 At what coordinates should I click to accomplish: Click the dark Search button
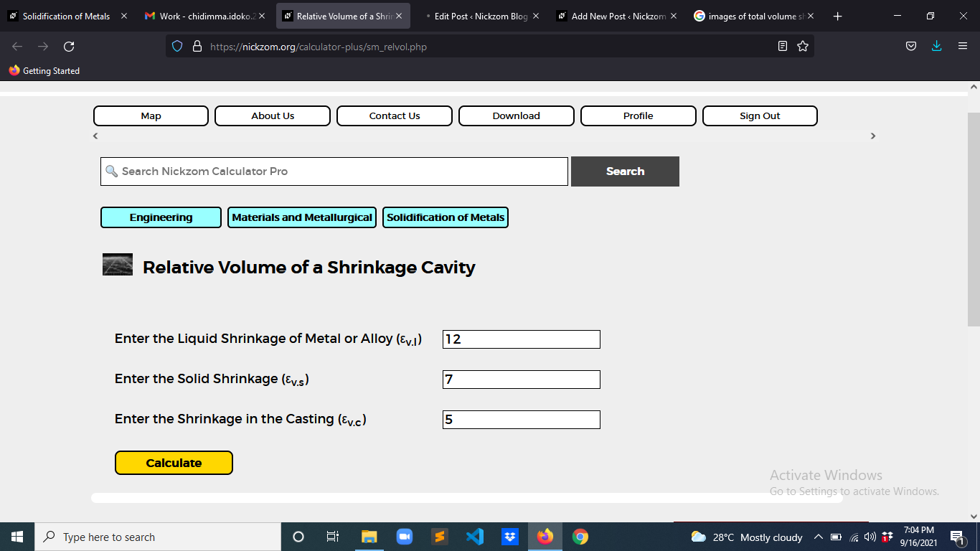(625, 171)
